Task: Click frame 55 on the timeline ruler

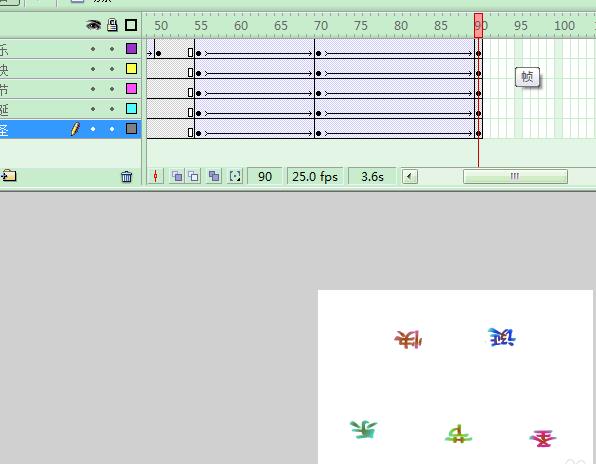Action: click(201, 26)
